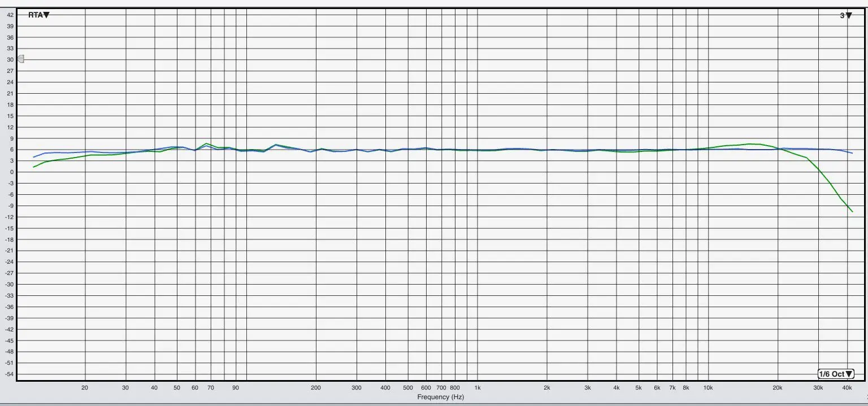Viewport: 868px width, 406px height.
Task: Open the 1/6 Oct smoothing dropdown
Action: 835,374
